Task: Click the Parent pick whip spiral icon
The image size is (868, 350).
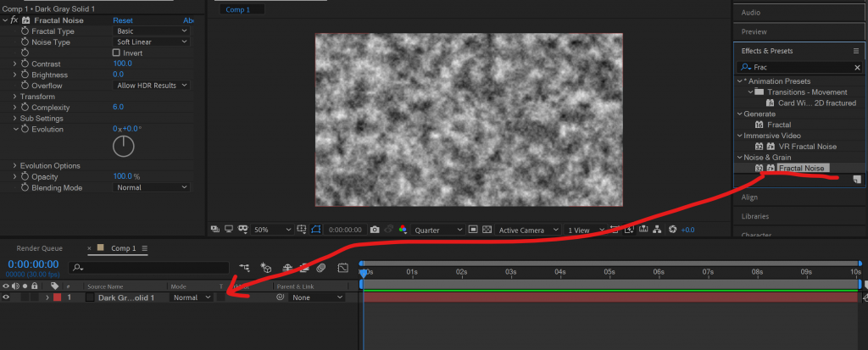Action: click(x=281, y=297)
